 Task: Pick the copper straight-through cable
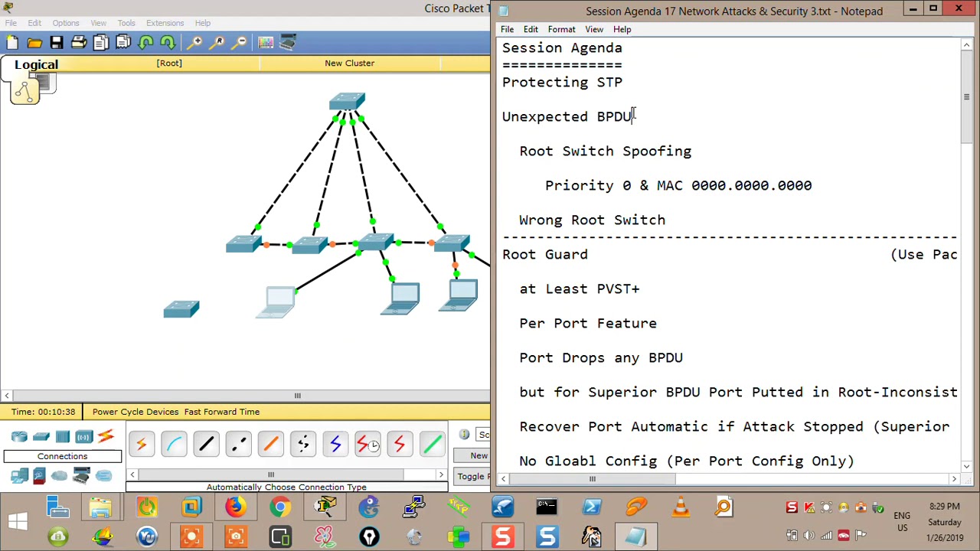pyautogui.click(x=206, y=445)
